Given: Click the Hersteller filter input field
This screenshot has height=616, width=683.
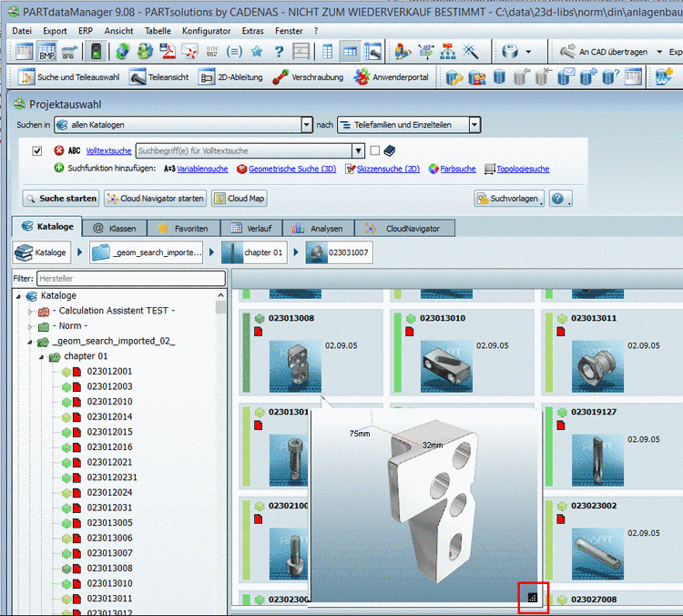Looking at the screenshot, I should (129, 278).
